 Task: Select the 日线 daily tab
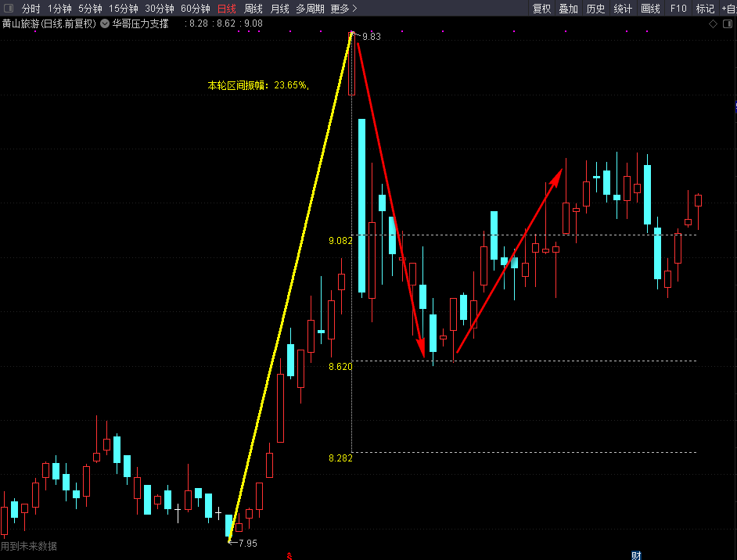(226, 9)
